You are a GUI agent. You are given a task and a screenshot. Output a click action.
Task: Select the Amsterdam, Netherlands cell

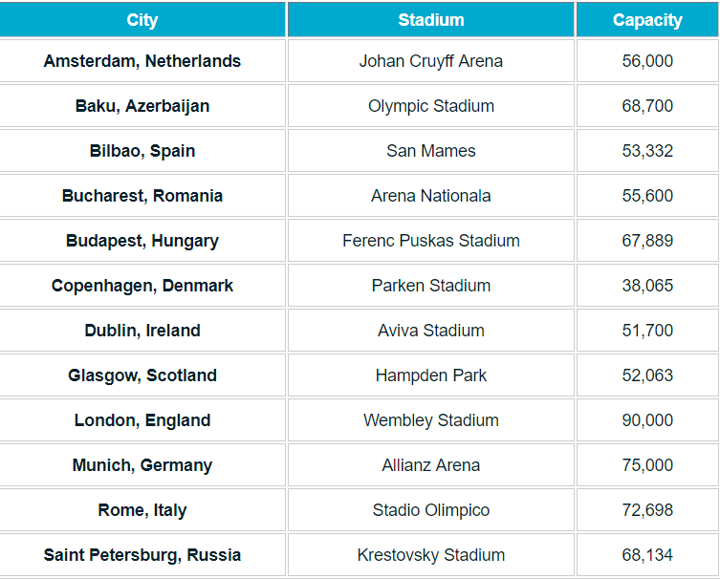click(142, 61)
